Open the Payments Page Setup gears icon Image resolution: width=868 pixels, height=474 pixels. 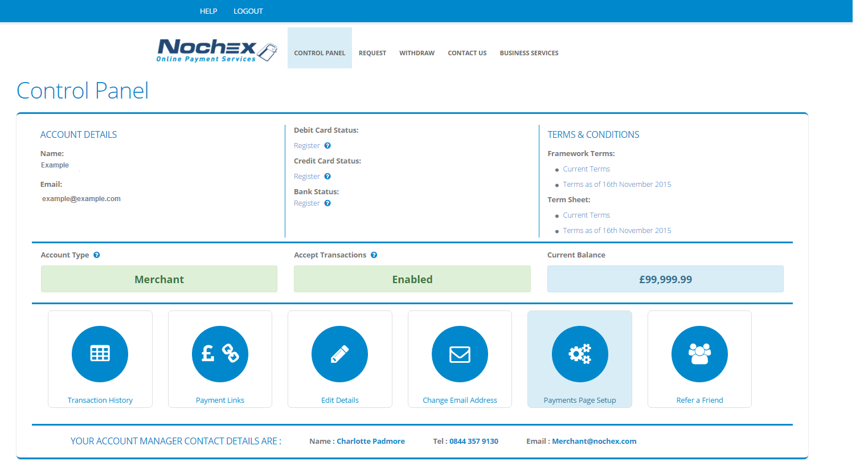tap(580, 354)
